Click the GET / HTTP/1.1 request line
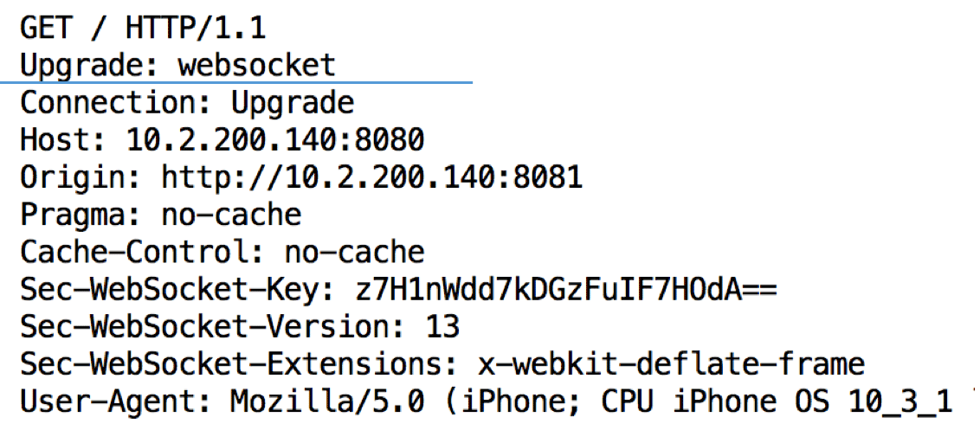The width and height of the screenshot is (980, 443). coord(143,29)
